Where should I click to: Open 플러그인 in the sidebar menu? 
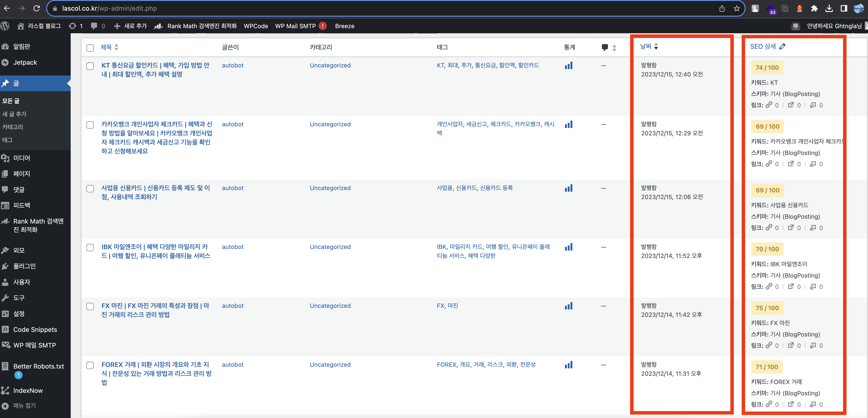coord(24,266)
